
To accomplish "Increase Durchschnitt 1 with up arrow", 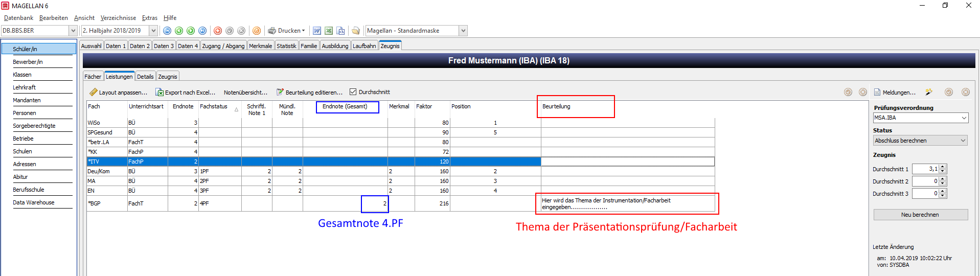I will point(943,167).
